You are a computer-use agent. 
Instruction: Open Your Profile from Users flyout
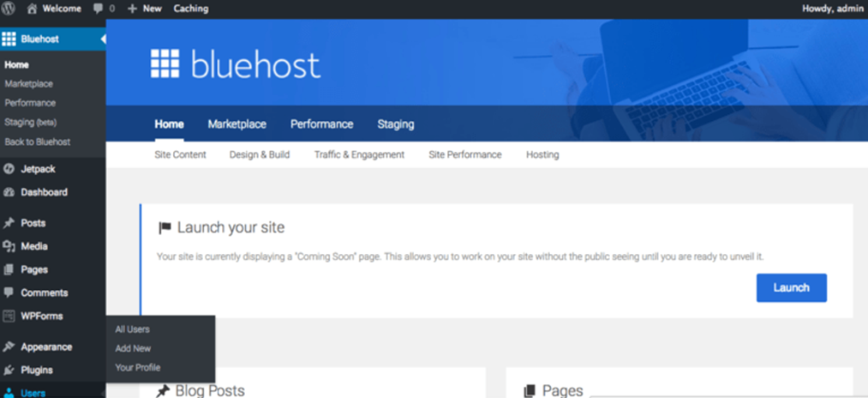(138, 367)
